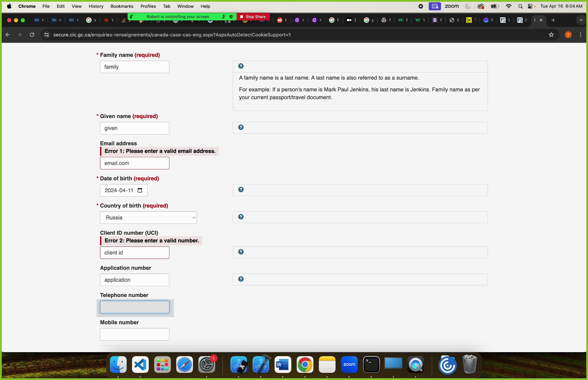
Task: Click the Mobile number input field
Action: [x=135, y=334]
